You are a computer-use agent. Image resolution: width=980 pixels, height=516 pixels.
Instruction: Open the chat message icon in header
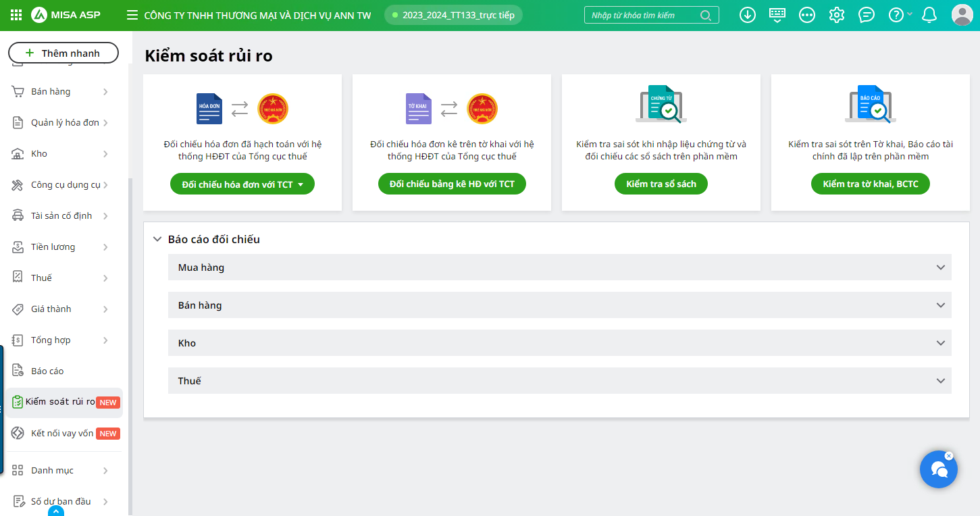(x=867, y=15)
